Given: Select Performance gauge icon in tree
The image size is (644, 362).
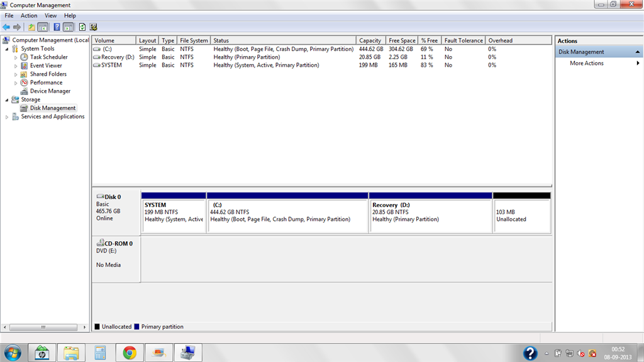Looking at the screenshot, I should (x=25, y=82).
